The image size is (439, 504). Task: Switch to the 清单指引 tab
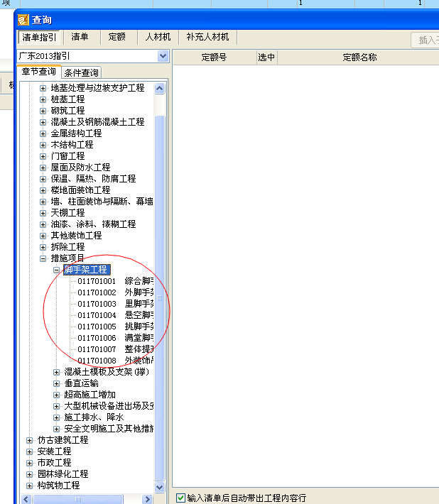pyautogui.click(x=39, y=38)
